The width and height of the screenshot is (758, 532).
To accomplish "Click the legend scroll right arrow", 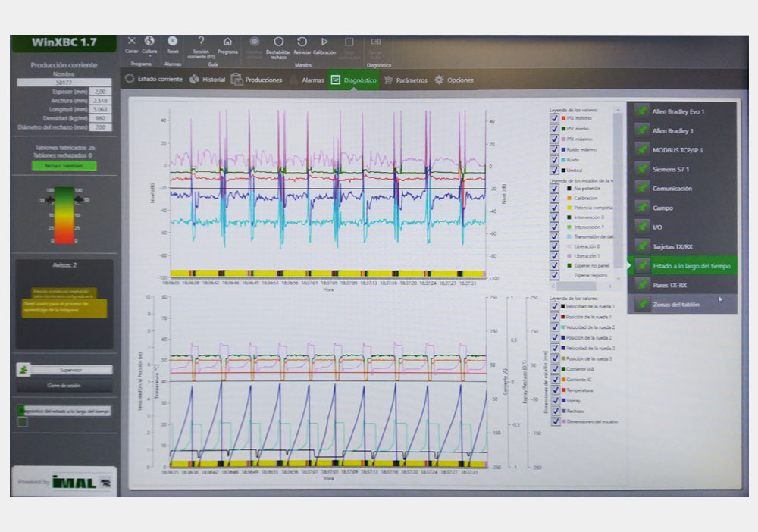I will (610, 286).
